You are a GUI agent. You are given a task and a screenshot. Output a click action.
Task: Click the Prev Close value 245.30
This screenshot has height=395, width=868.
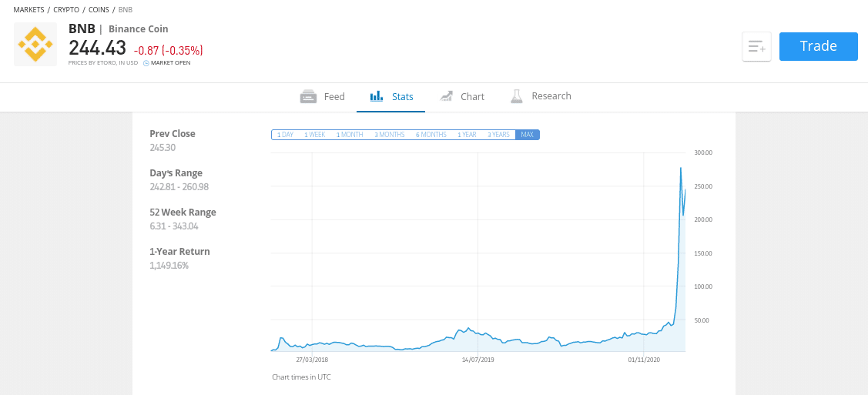tap(163, 148)
